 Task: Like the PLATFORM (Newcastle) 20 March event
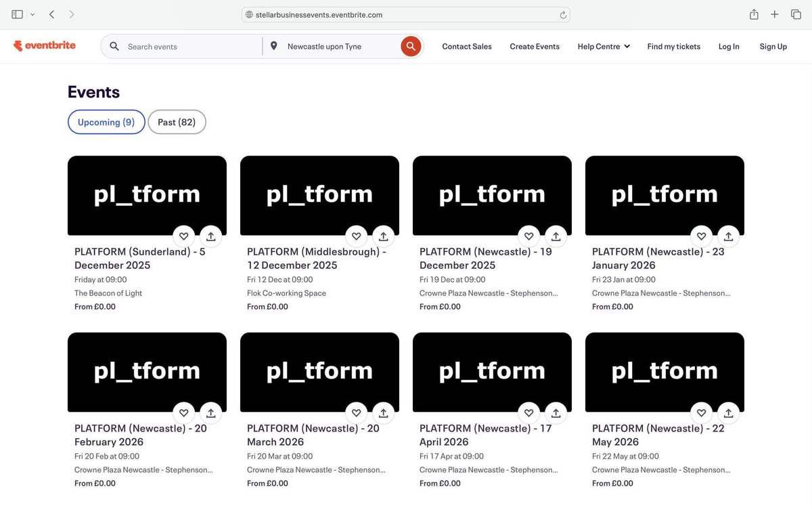point(357,412)
